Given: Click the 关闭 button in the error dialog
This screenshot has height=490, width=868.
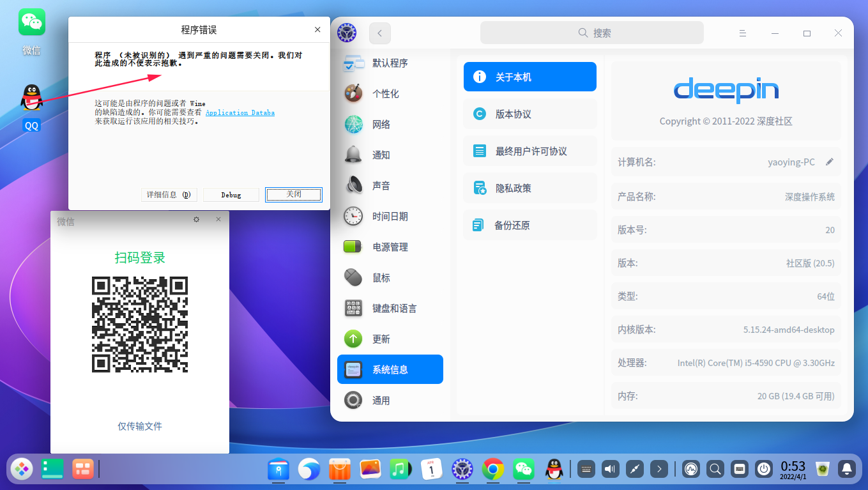Looking at the screenshot, I should click(293, 194).
